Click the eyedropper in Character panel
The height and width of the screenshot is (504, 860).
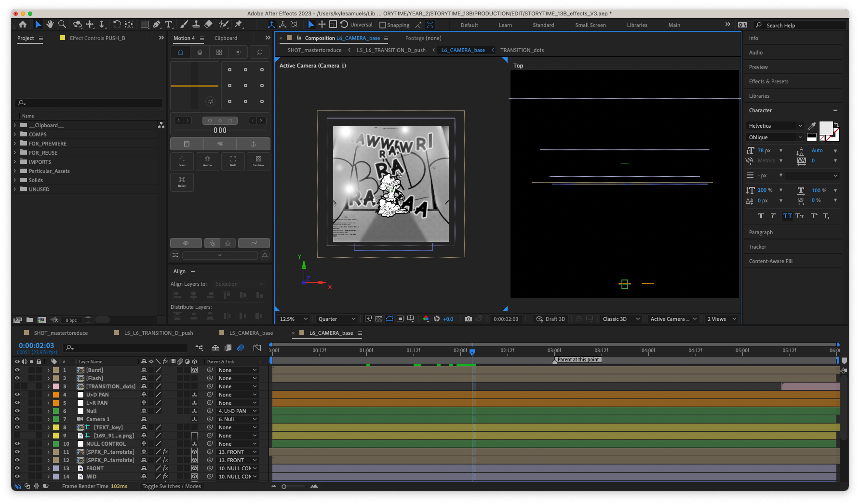point(812,126)
